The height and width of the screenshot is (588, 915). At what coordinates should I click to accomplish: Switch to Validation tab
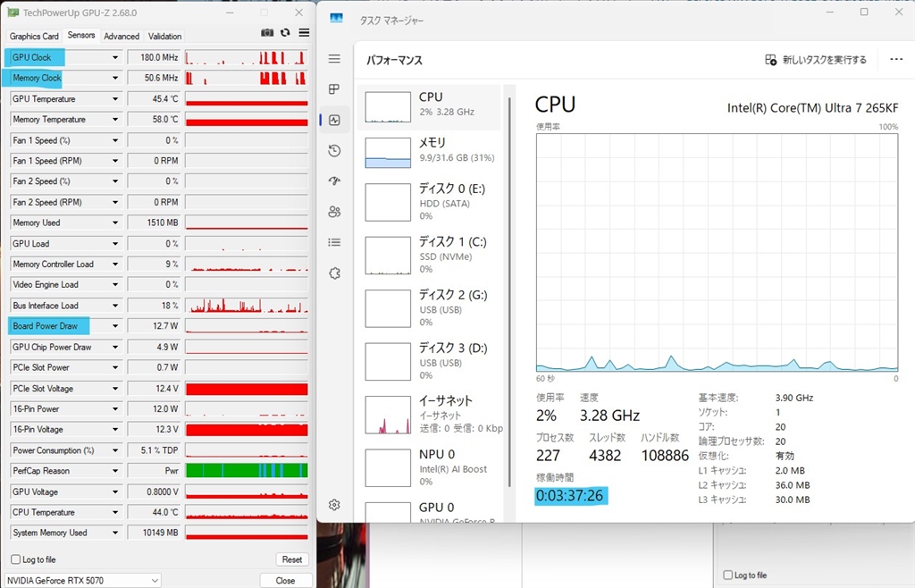click(x=164, y=36)
